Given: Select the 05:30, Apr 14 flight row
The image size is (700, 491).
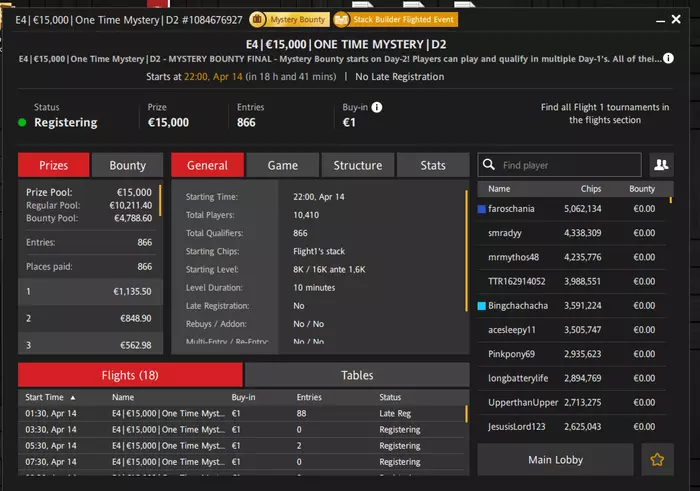Looking at the screenshot, I should click(241, 446).
